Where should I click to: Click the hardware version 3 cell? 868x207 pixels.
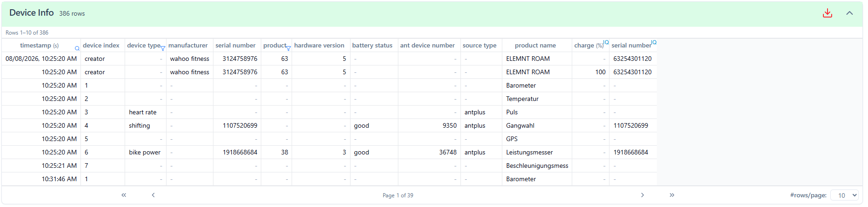pyautogui.click(x=321, y=152)
